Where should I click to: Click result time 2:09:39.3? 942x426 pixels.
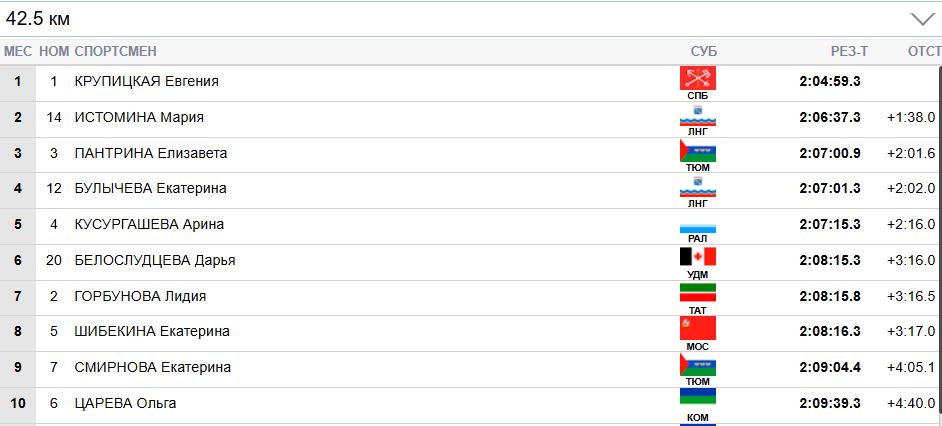(830, 403)
